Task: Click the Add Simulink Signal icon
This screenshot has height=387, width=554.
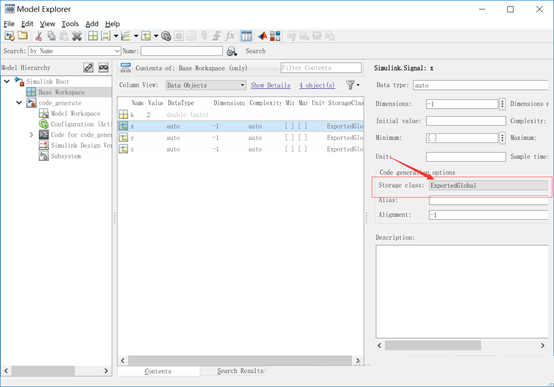Action: pyautogui.click(x=146, y=36)
